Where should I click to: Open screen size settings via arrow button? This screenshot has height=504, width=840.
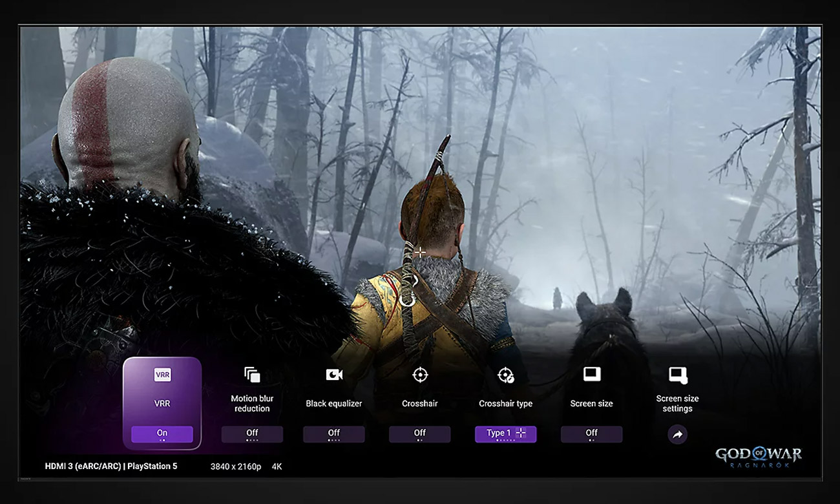[677, 435]
